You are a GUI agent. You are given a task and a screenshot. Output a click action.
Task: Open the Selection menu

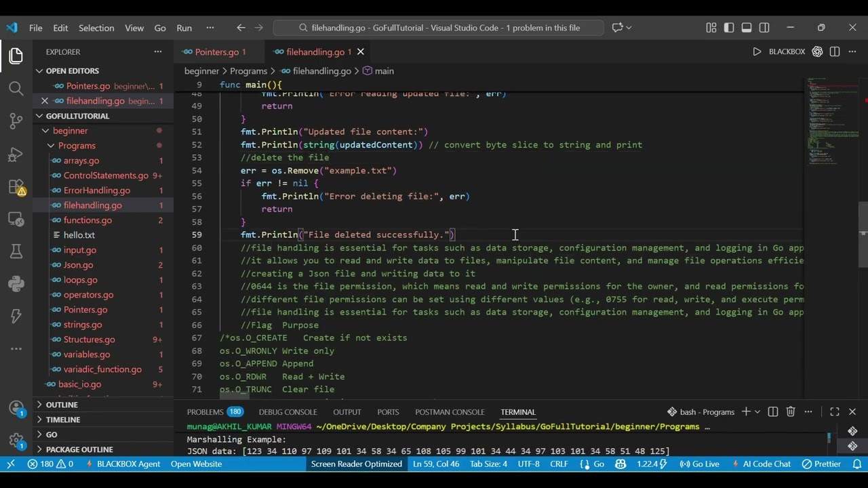click(x=96, y=28)
